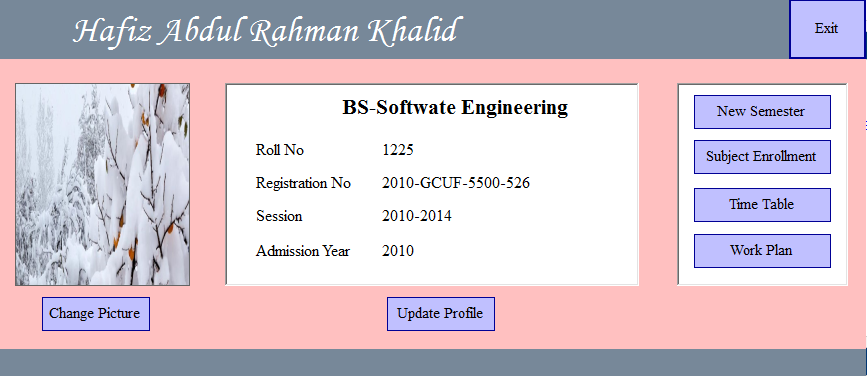Go to Subject Enrollment
The image size is (867, 376).
pos(762,157)
